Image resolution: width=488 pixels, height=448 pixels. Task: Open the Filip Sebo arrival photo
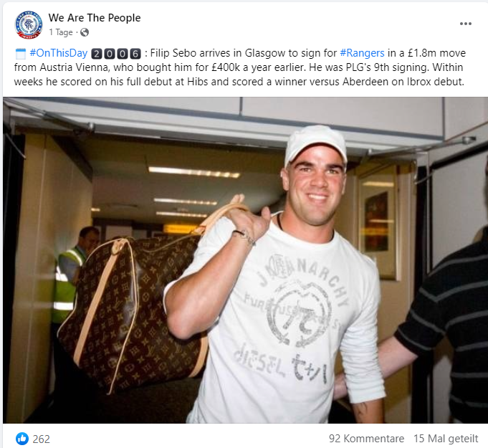point(245,260)
